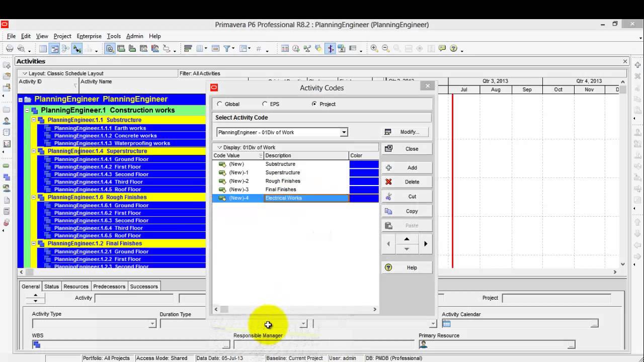Select the EPS radio button

(x=265, y=104)
